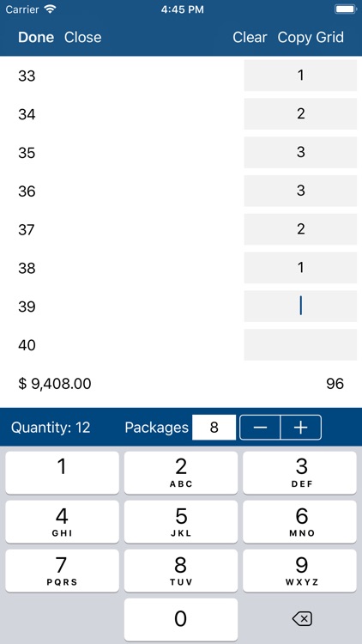Select the quantity field for size 33
This screenshot has height=644, width=362.
[300, 76]
